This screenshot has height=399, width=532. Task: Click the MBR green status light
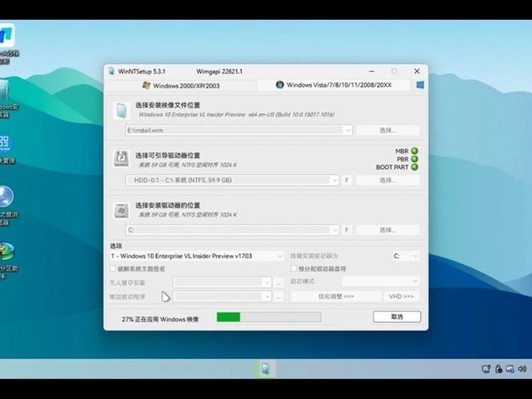pos(414,151)
